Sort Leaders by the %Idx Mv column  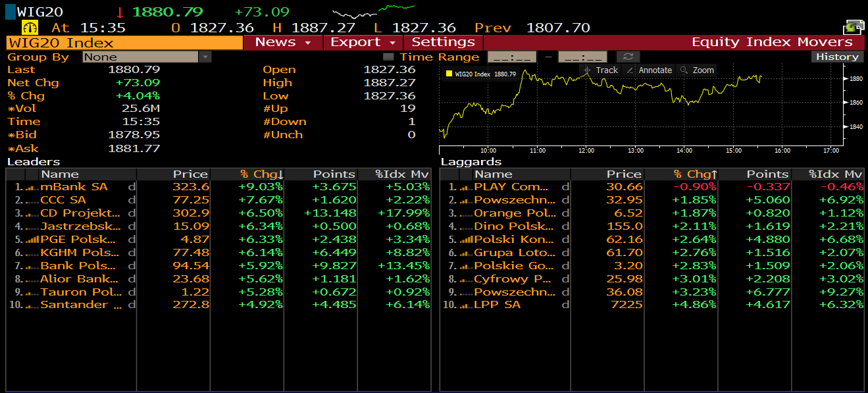pos(394,174)
